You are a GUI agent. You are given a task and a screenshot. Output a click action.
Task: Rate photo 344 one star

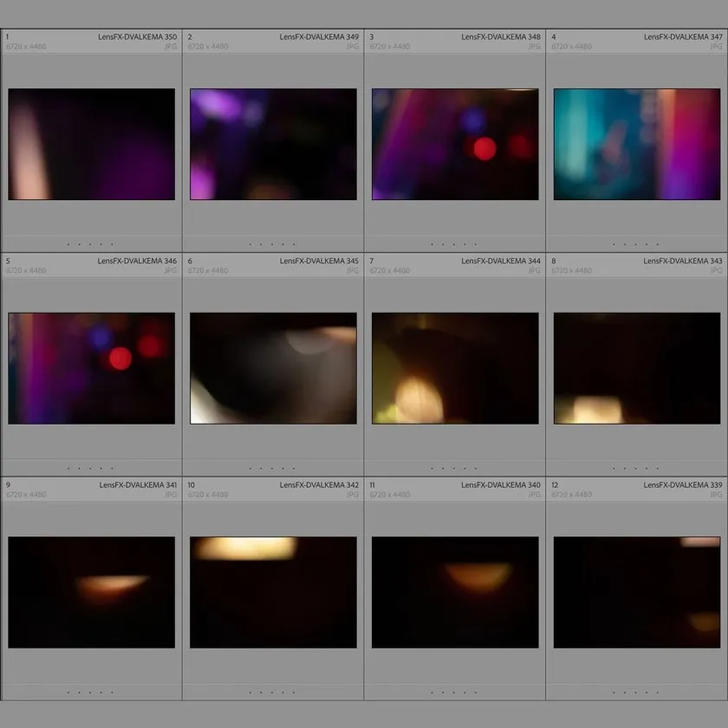[432, 469]
